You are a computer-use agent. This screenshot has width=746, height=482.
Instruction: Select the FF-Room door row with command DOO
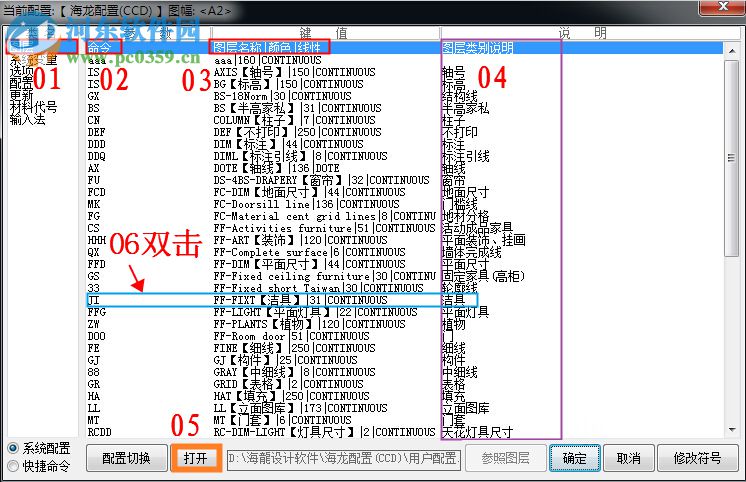pos(404,336)
